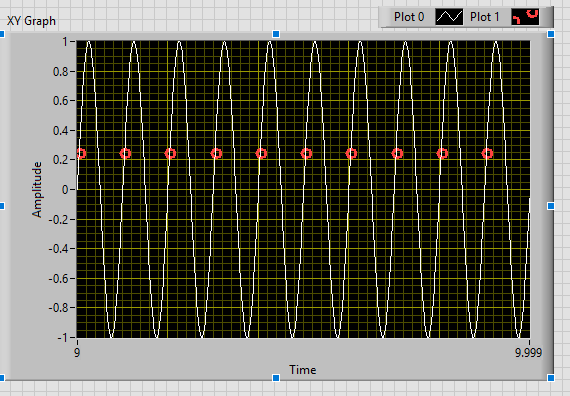Click the last red circle marker on right
This screenshot has width=570, height=396.
coord(487,153)
